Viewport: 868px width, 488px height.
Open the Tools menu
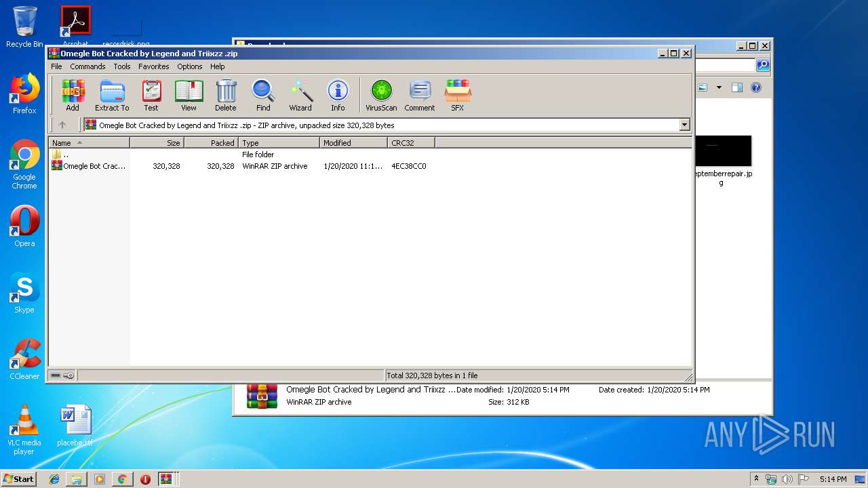pyautogui.click(x=122, y=66)
